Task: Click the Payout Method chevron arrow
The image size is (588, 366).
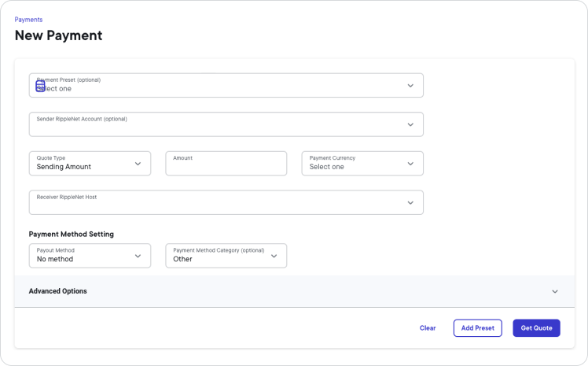Action: click(x=138, y=256)
